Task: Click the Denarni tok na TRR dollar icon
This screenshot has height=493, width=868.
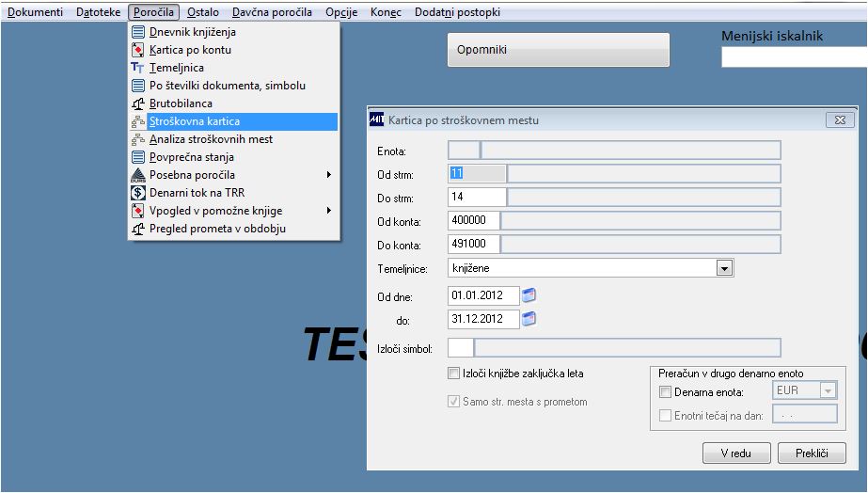Action: (138, 193)
